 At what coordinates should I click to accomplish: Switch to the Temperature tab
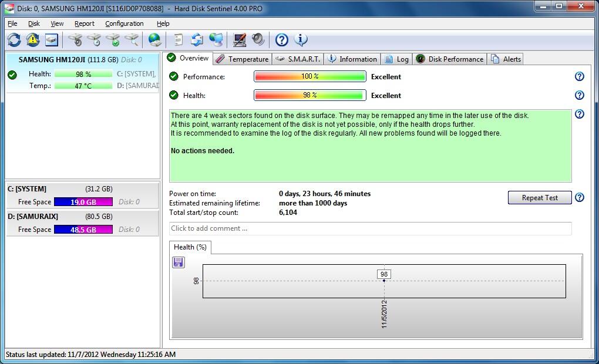tap(243, 59)
